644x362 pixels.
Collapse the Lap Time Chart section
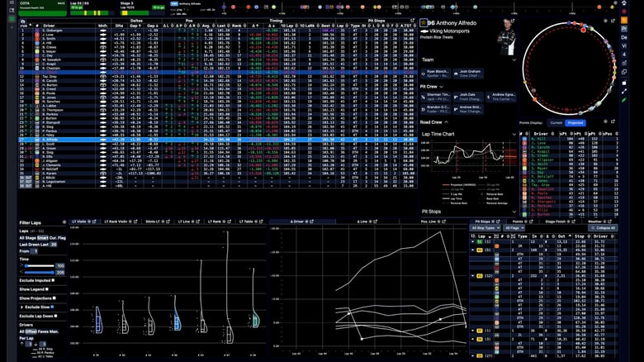(x=514, y=134)
